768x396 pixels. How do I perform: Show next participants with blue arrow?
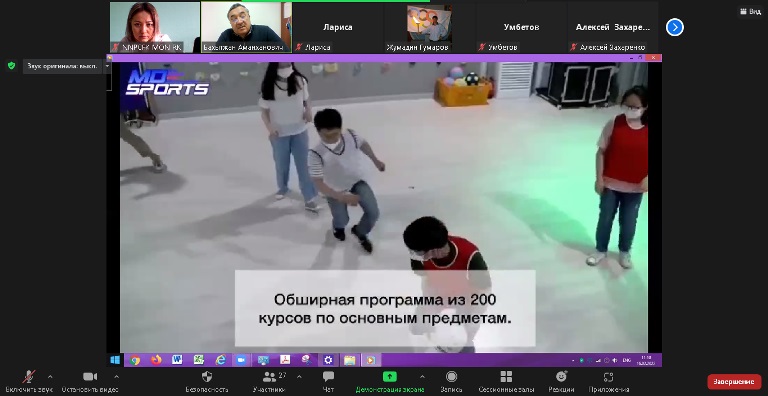tap(674, 27)
